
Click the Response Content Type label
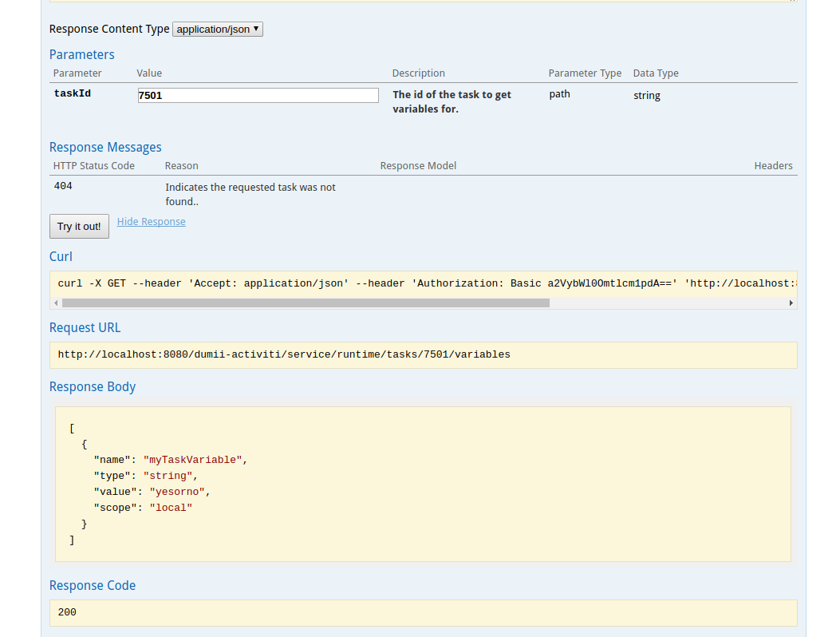(x=109, y=29)
